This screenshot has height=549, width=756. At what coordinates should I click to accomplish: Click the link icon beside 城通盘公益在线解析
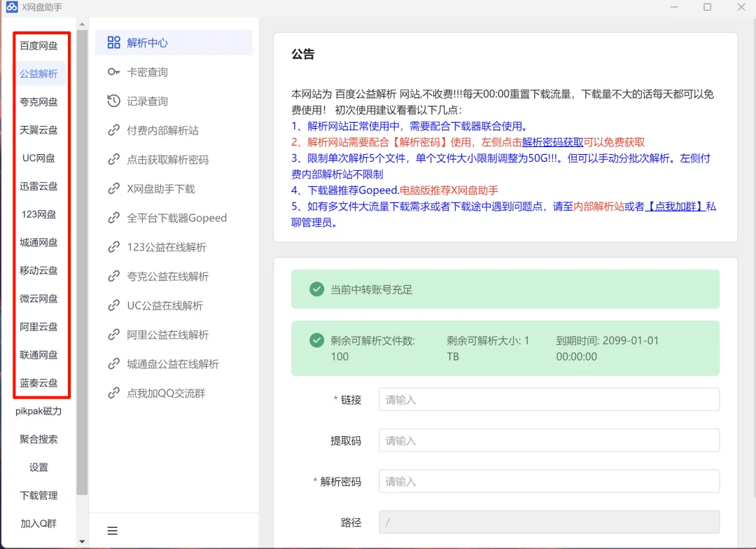coord(114,363)
